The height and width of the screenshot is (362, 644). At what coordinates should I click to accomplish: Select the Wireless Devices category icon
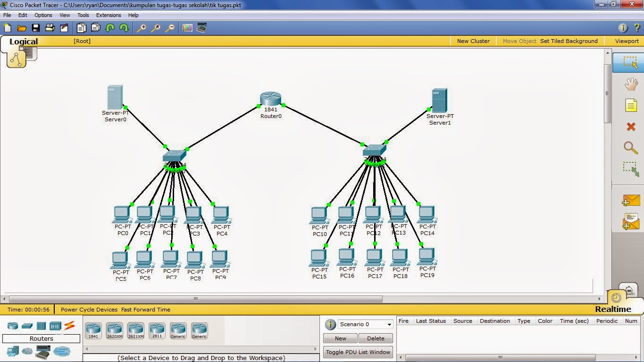coord(55,326)
